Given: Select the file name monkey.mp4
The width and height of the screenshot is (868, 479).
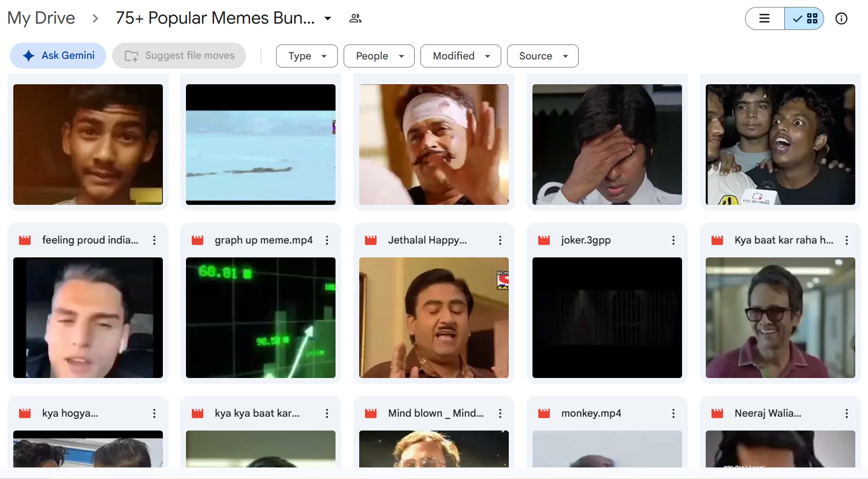Looking at the screenshot, I should click(x=591, y=413).
